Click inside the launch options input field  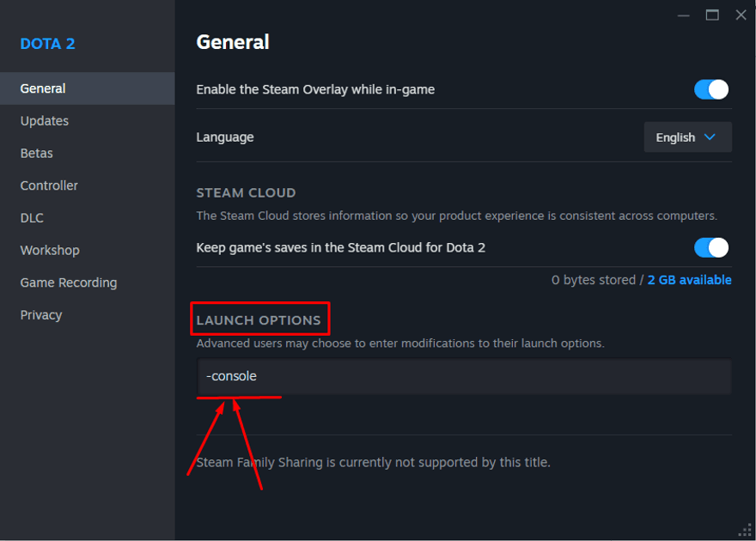tap(464, 376)
